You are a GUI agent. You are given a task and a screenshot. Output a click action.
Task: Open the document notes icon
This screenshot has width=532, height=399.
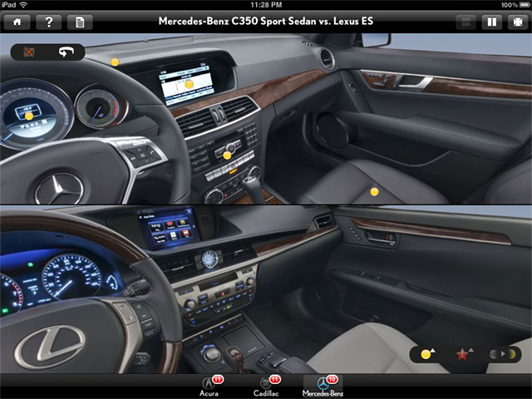point(80,22)
